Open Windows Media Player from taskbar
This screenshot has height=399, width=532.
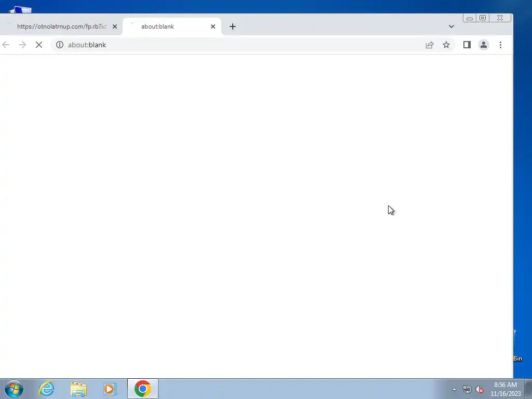(x=110, y=389)
